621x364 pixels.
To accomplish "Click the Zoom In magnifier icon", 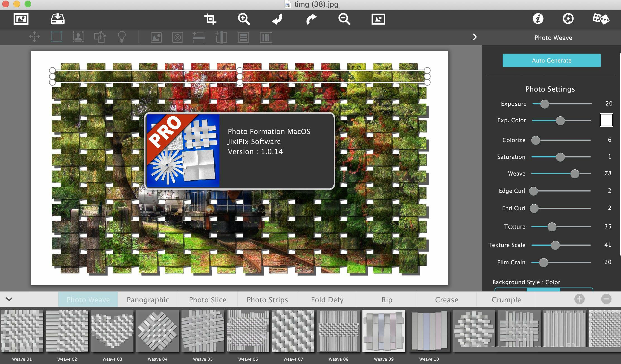I will tap(243, 19).
